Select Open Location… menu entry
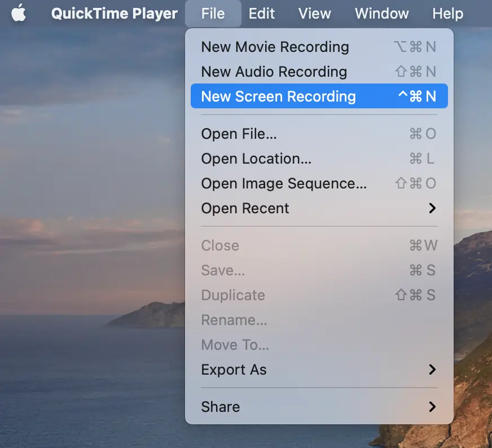 [x=319, y=159]
